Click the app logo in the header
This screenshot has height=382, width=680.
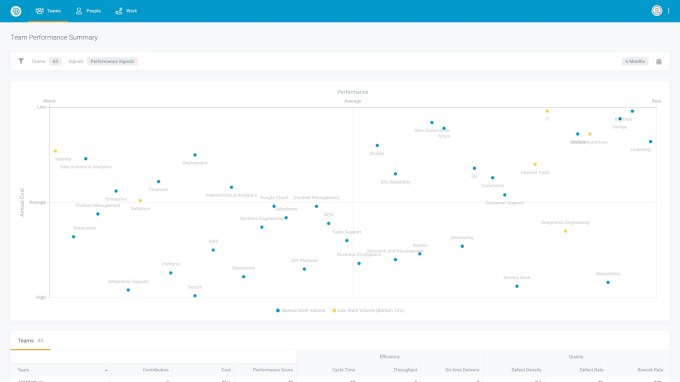pos(16,11)
